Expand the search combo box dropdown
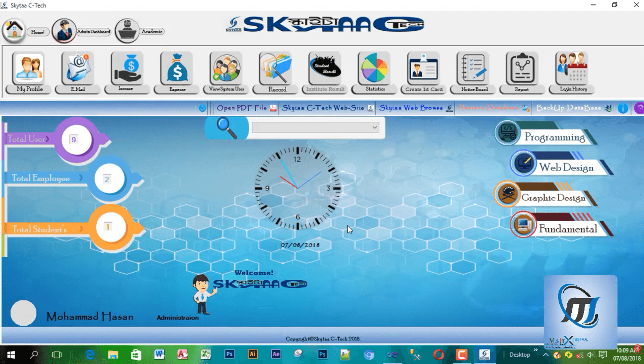Screen dimensions: 644x364 [x=375, y=128]
